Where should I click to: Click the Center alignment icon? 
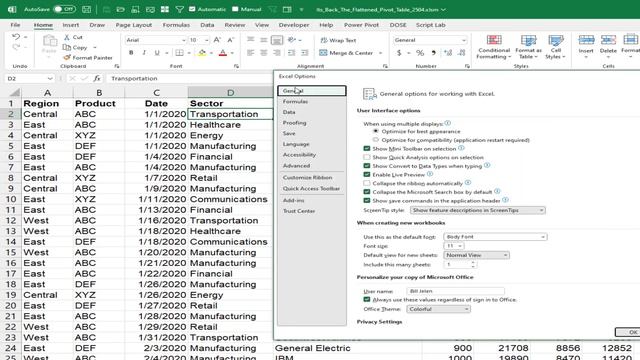(x=264, y=53)
